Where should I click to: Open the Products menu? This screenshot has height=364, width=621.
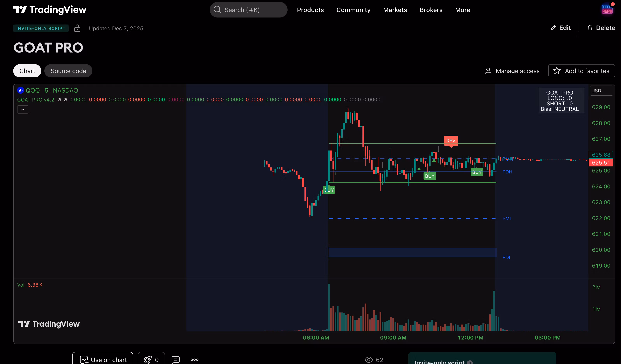click(310, 10)
